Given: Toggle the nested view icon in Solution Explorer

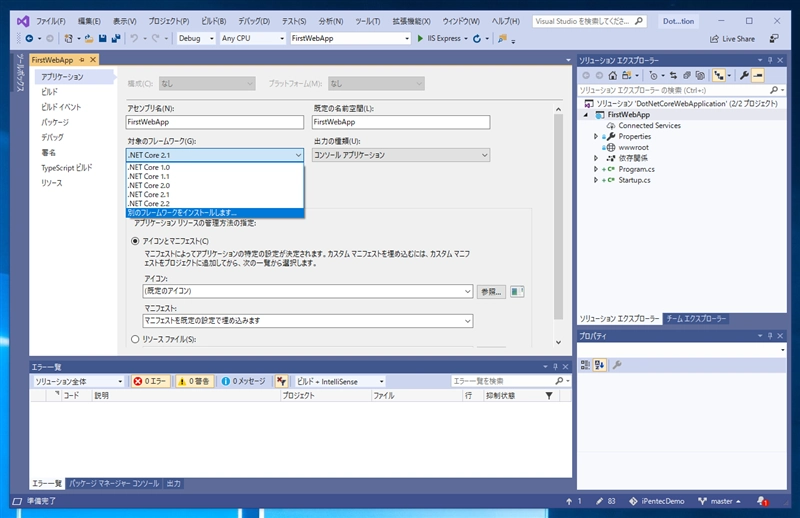Looking at the screenshot, I should (719, 76).
